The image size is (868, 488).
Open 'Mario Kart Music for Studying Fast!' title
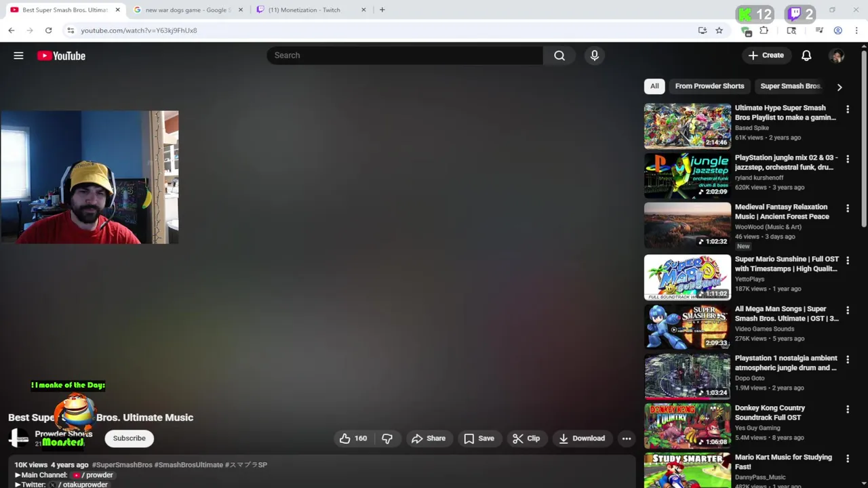[783, 462]
